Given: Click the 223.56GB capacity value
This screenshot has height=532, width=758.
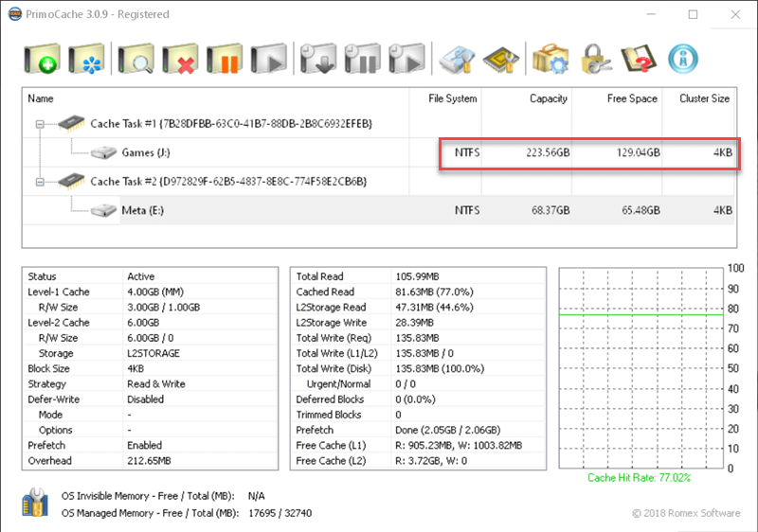Looking at the screenshot, I should pyautogui.click(x=548, y=152).
